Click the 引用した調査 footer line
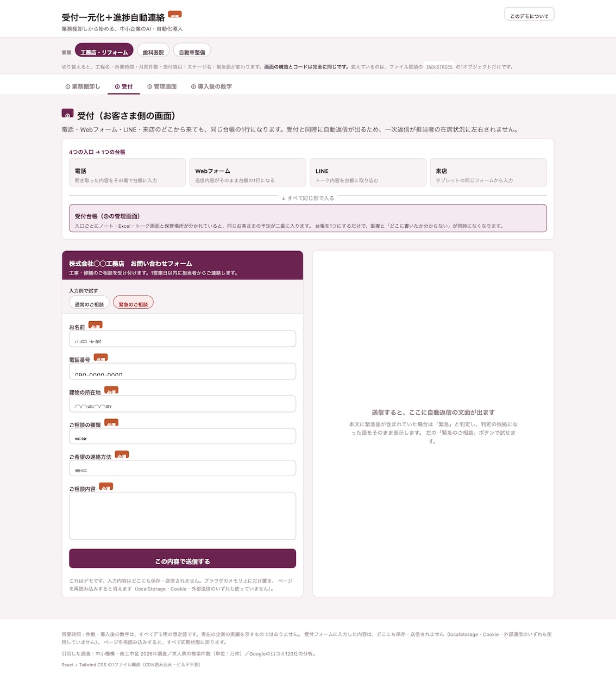 188,654
